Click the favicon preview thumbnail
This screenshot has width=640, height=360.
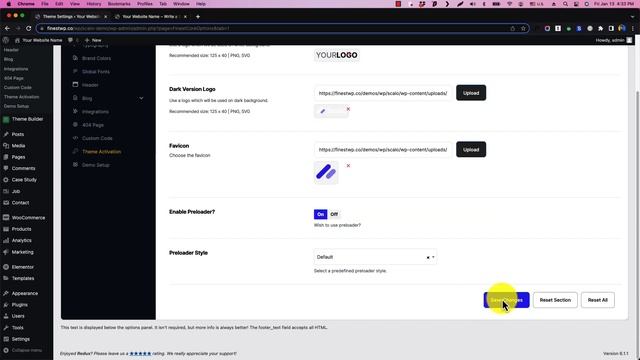click(x=326, y=172)
